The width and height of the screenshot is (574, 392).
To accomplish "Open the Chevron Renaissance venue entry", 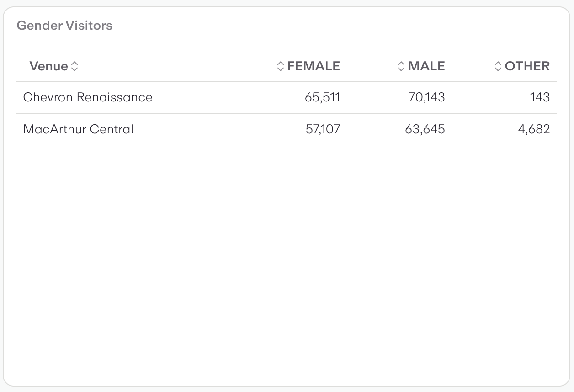I will [88, 97].
